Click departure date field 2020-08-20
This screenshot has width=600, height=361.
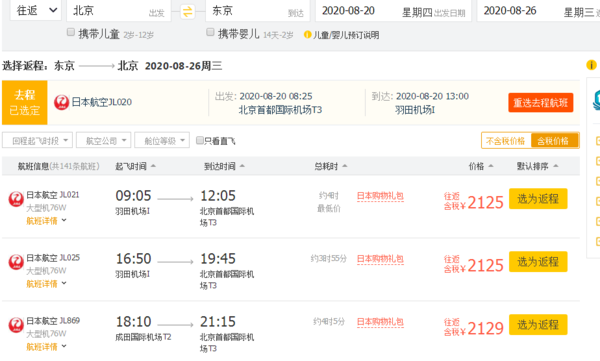click(x=393, y=11)
